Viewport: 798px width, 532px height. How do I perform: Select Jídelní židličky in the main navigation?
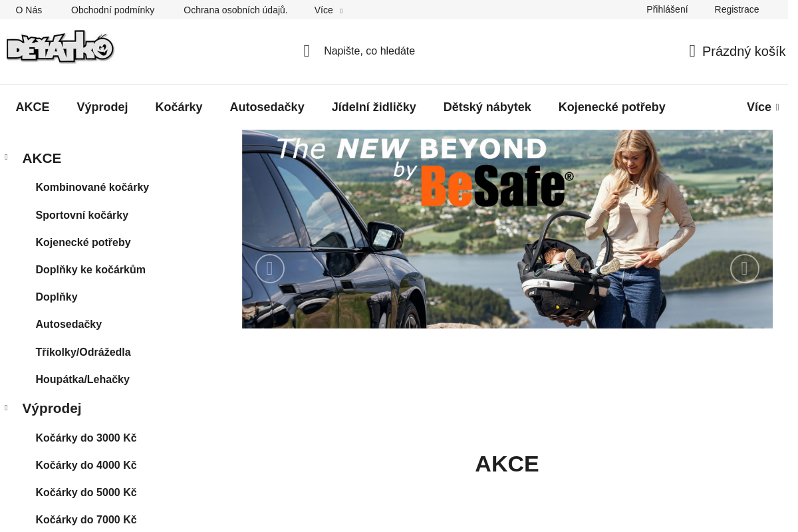click(374, 107)
